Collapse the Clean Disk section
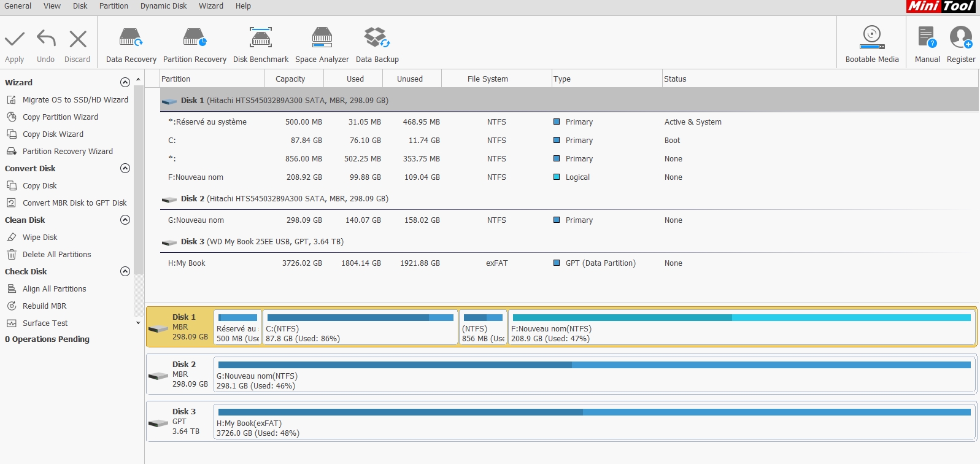Image resolution: width=980 pixels, height=464 pixels. (125, 220)
